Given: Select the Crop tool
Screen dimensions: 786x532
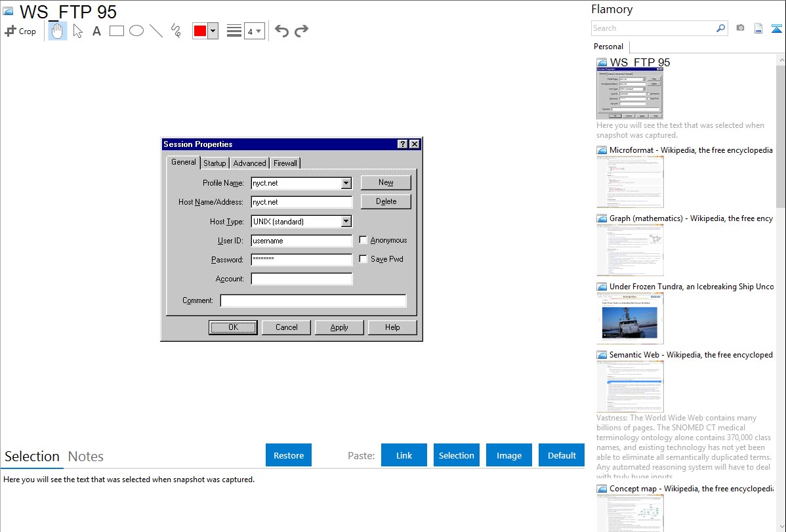Looking at the screenshot, I should click(20, 31).
